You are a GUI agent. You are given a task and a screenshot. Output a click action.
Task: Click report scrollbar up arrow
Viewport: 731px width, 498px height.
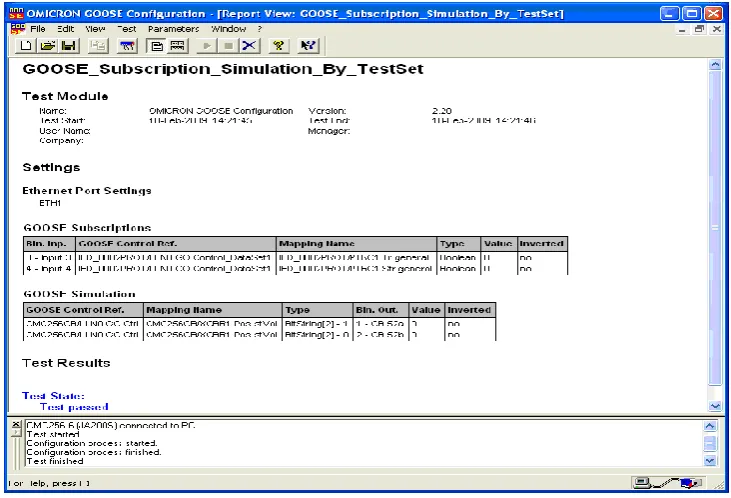coord(715,65)
